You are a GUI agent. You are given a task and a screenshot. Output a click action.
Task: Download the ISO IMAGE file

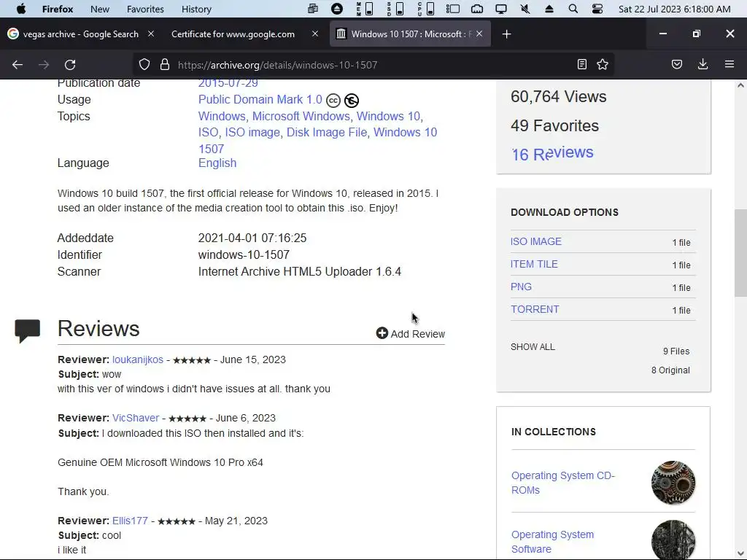pyautogui.click(x=536, y=241)
